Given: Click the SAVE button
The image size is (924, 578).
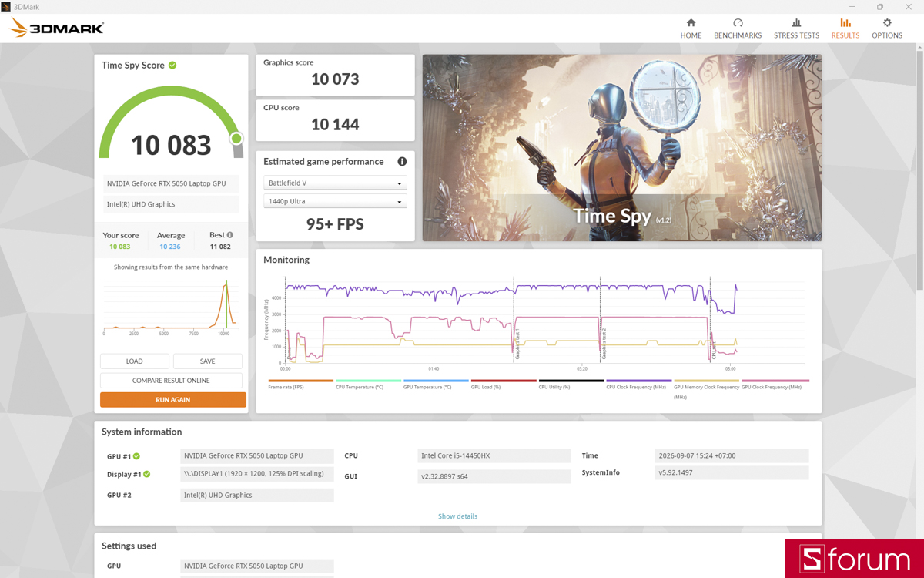Looking at the screenshot, I should 208,361.
